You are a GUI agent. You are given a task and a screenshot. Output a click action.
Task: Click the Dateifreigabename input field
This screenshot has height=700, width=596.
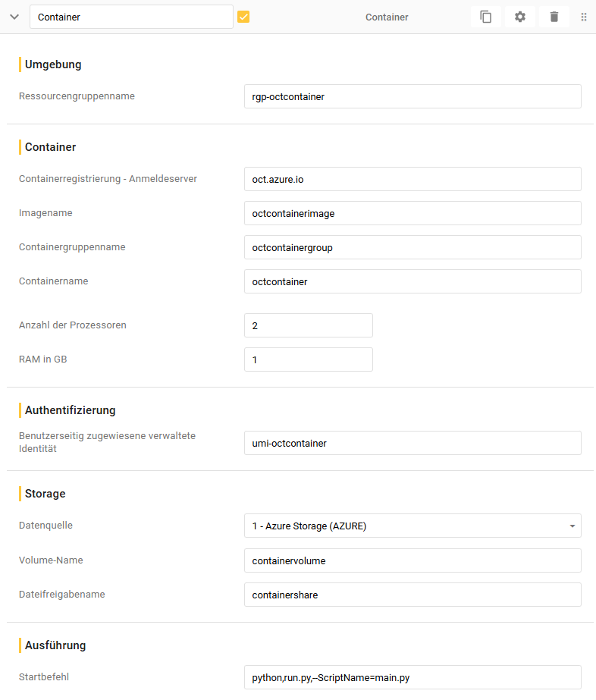[412, 595]
